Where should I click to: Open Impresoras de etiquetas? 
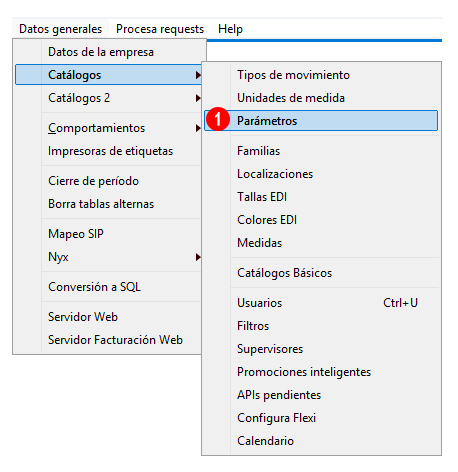point(109,151)
